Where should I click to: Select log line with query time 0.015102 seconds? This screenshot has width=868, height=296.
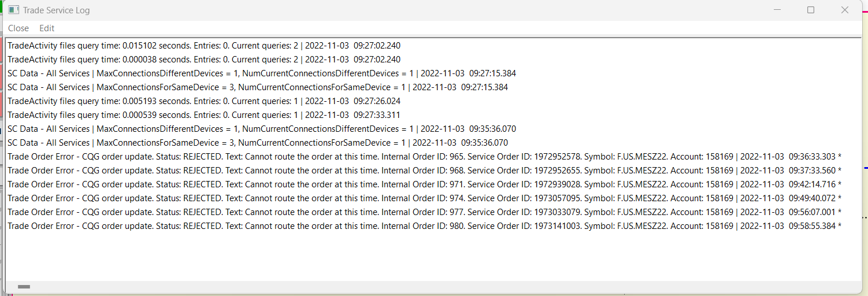[204, 46]
